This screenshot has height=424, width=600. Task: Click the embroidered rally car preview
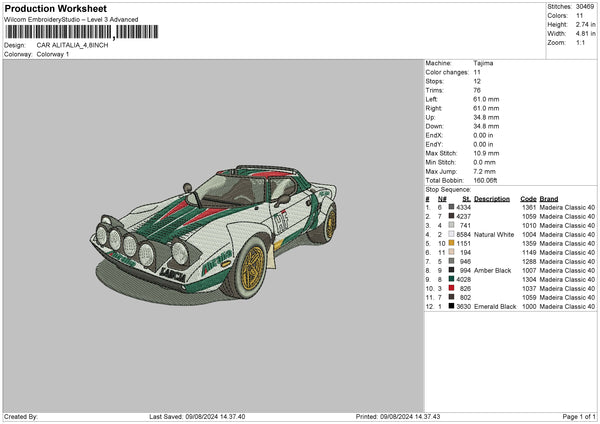coord(214,234)
